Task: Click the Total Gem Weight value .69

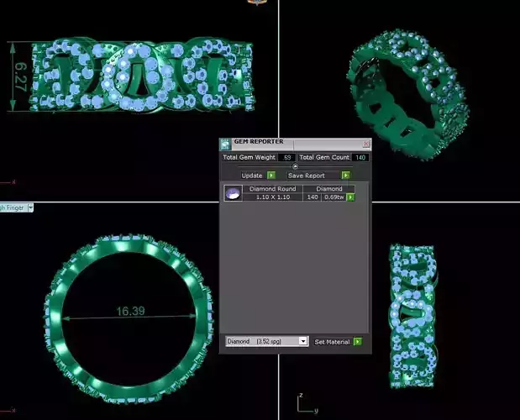Action: [x=286, y=157]
